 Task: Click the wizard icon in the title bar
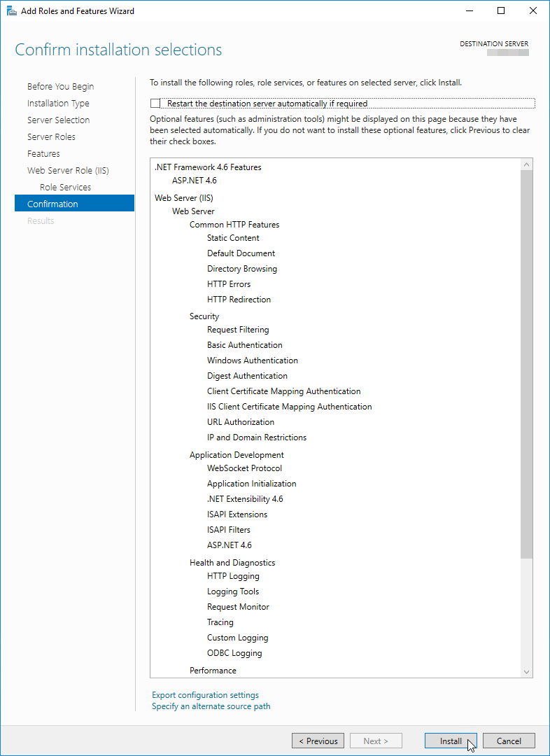point(12,10)
